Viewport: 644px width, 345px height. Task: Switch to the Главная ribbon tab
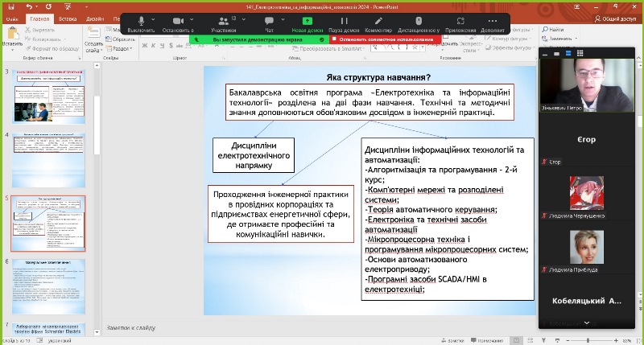click(x=38, y=18)
